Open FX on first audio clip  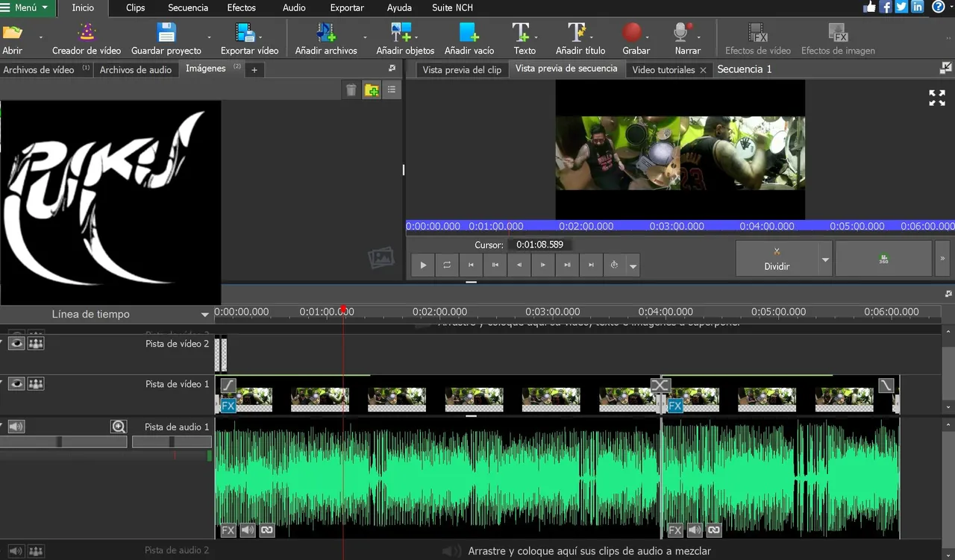(228, 530)
